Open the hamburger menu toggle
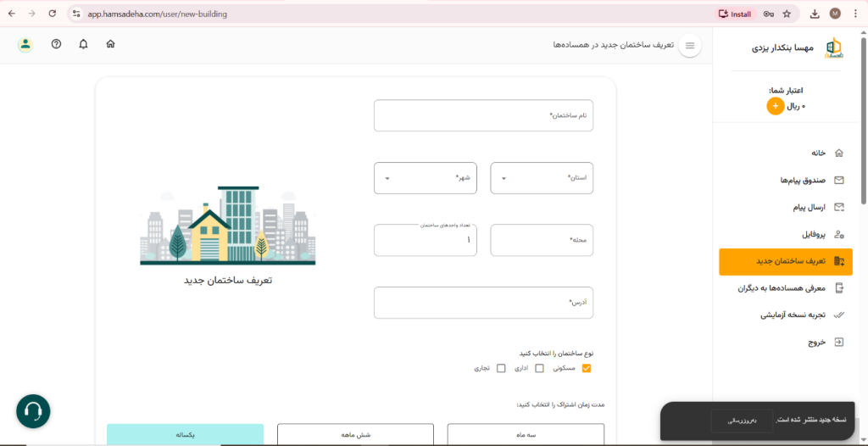 690,46
